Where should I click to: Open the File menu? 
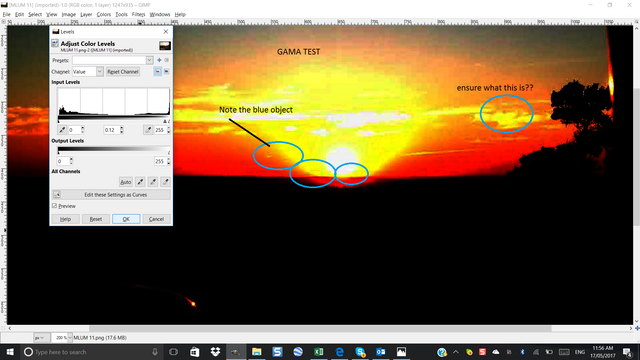(7, 14)
